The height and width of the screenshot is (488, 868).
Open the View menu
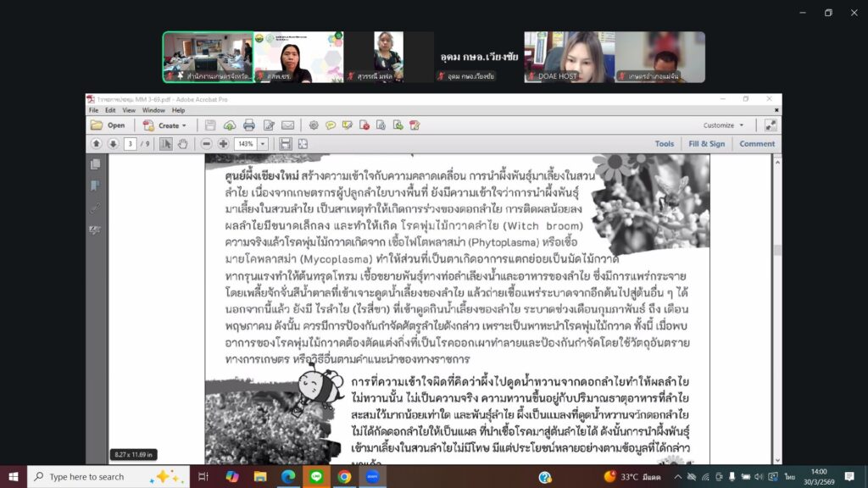click(x=129, y=110)
